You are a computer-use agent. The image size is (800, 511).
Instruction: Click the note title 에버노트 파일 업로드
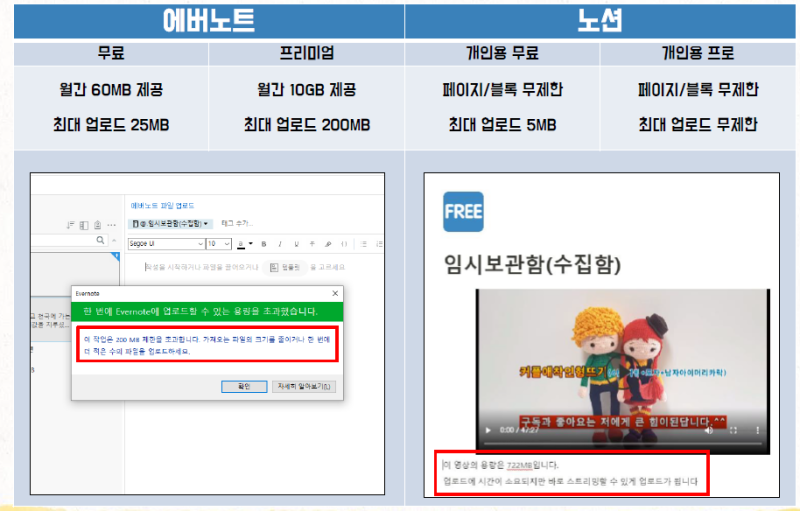(x=162, y=206)
